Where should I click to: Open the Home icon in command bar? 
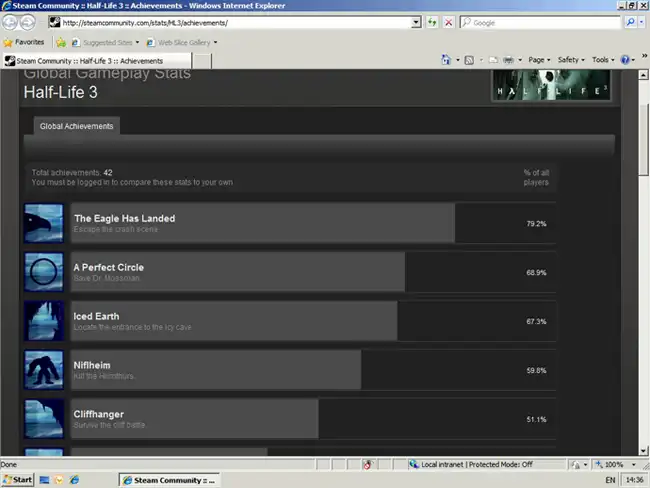tap(441, 60)
